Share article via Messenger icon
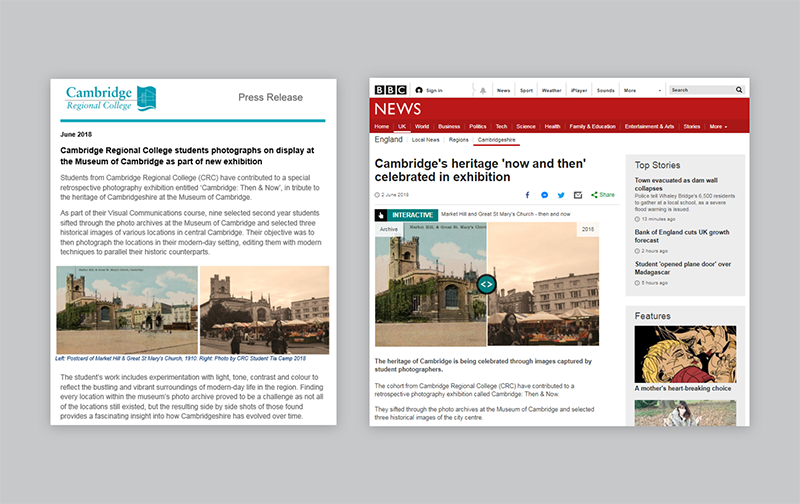Image resolution: width=800 pixels, height=504 pixels. [544, 195]
